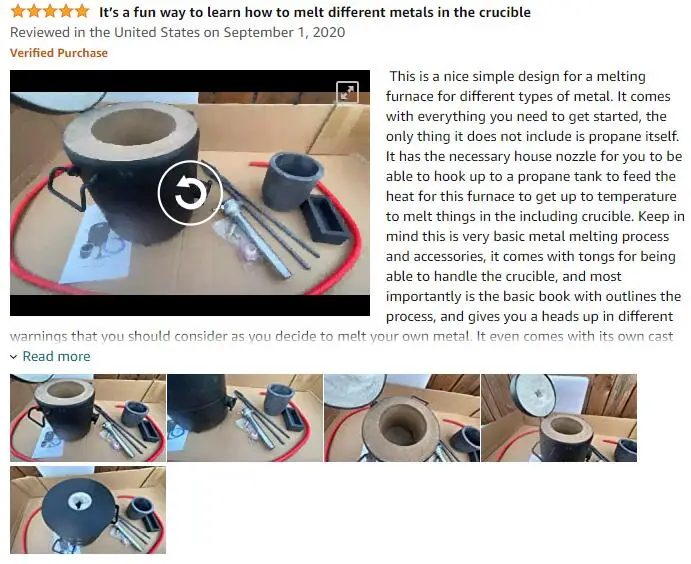The width and height of the screenshot is (691, 564).
Task: Open last thumbnail with furnace lid closed
Action: click(x=88, y=510)
